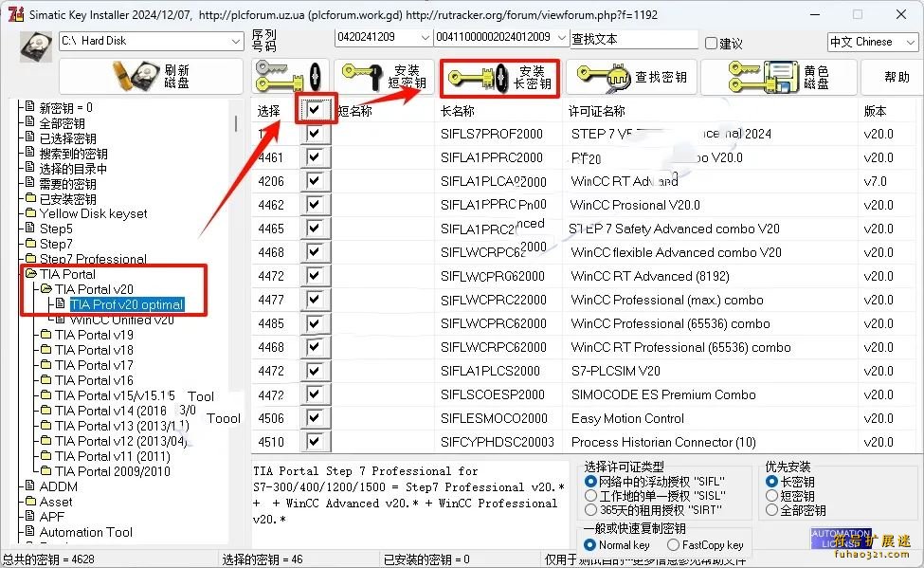Select the 工作地的单一授权 SISL radio

(590, 495)
